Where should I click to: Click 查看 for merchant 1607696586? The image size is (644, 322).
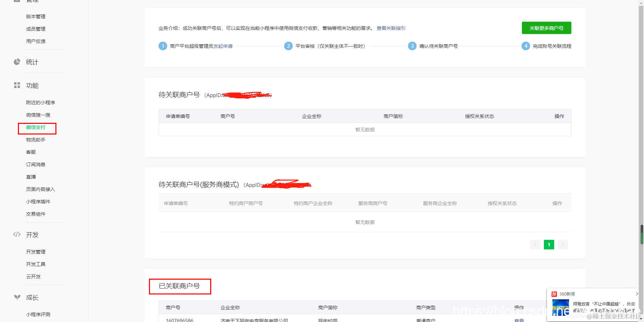(x=519, y=320)
